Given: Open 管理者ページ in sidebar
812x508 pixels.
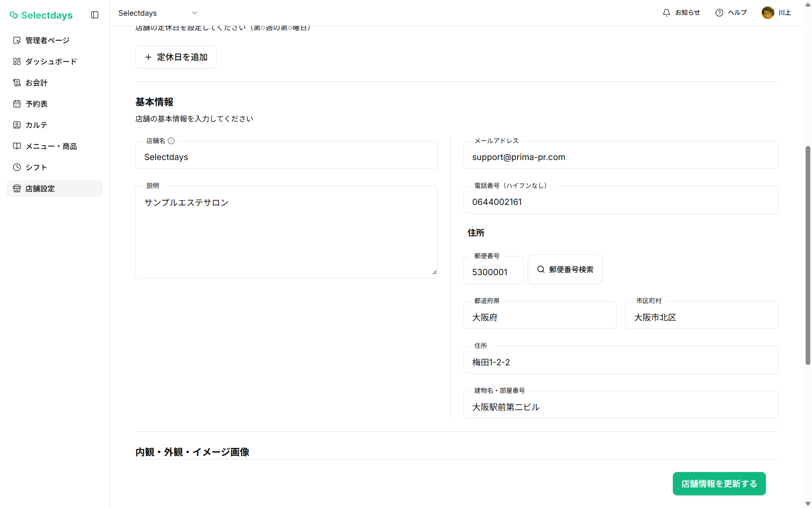Looking at the screenshot, I should (47, 40).
